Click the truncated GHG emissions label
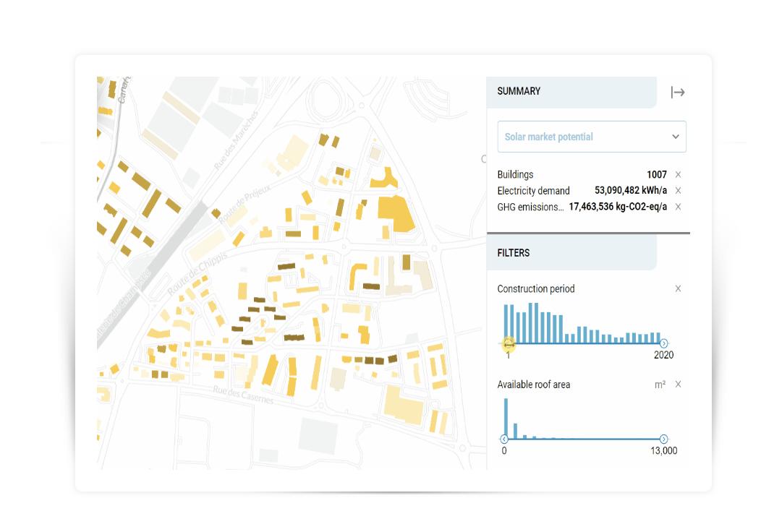The height and width of the screenshot is (532, 774). coord(530,207)
